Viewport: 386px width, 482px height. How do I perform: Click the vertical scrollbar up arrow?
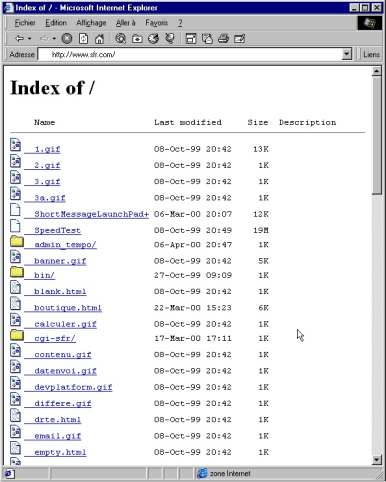pyautogui.click(x=376, y=71)
